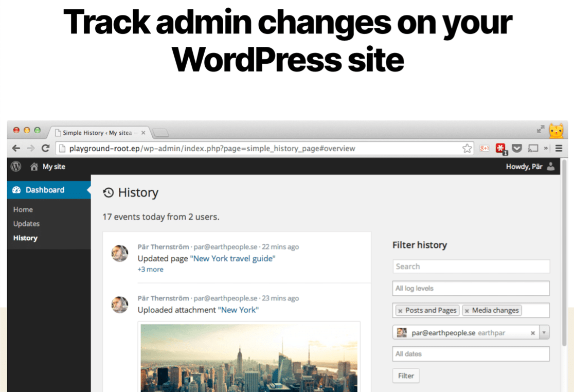
Task: Focus the Search filter field
Action: [x=471, y=266]
